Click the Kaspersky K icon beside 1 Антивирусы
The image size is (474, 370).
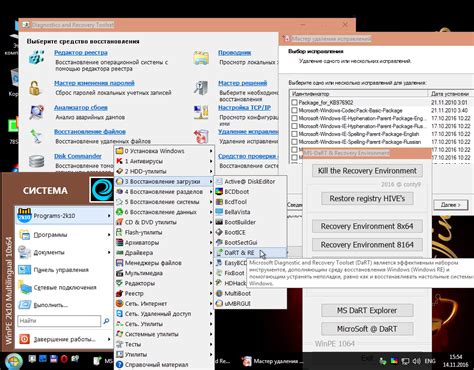[x=119, y=161]
